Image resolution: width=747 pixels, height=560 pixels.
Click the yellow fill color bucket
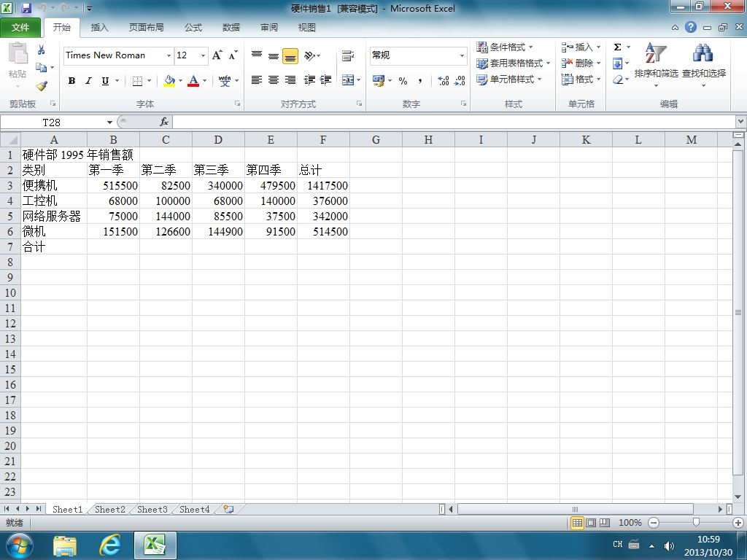169,81
